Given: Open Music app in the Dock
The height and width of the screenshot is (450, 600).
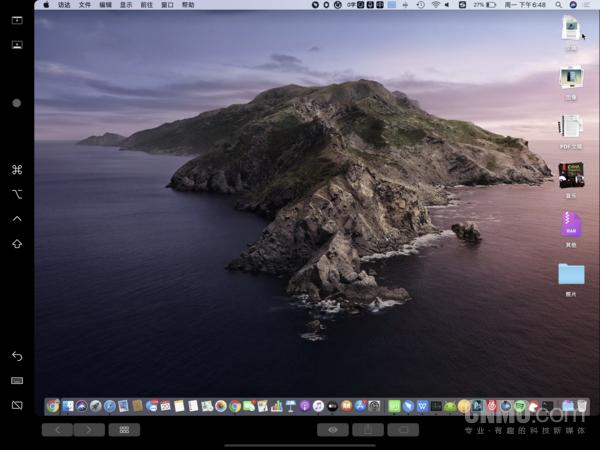Looking at the screenshot, I should tap(318, 406).
